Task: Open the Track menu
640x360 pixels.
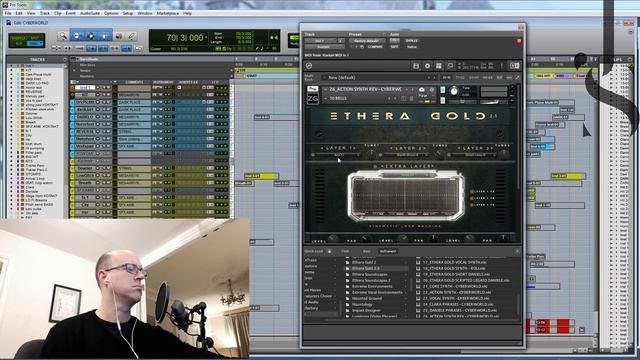Action: (44, 13)
